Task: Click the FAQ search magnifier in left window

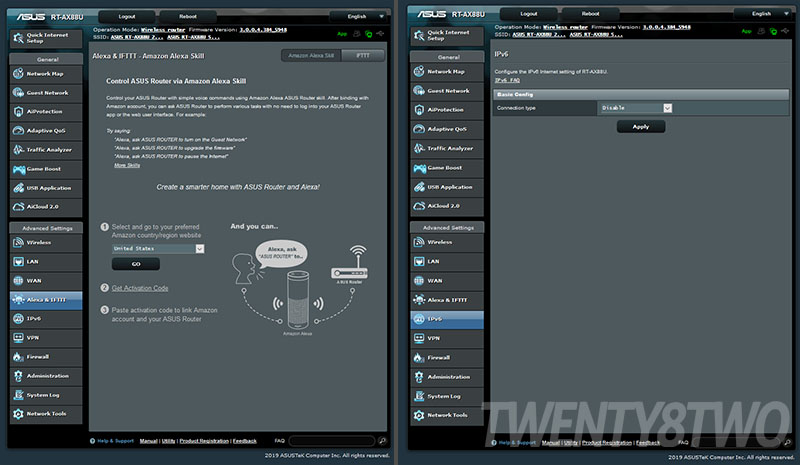Action: coord(382,440)
